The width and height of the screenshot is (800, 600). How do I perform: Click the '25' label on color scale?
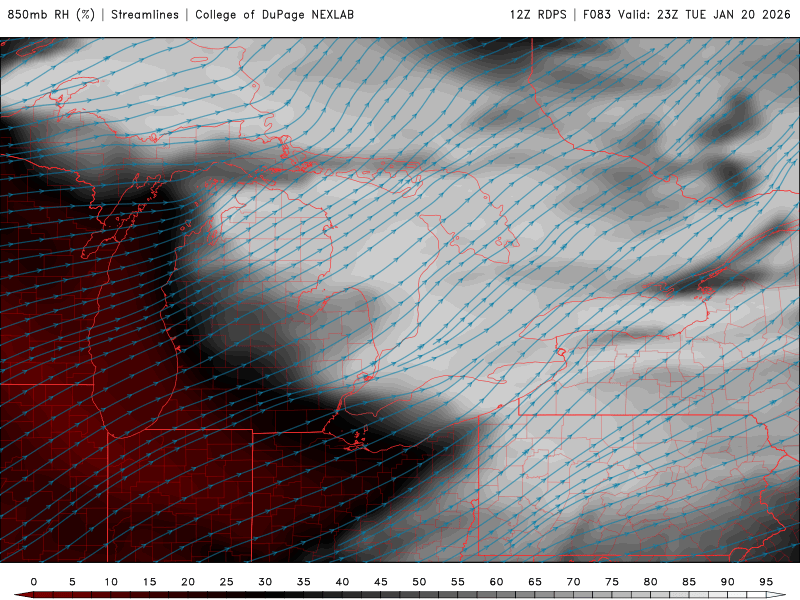[x=227, y=582]
